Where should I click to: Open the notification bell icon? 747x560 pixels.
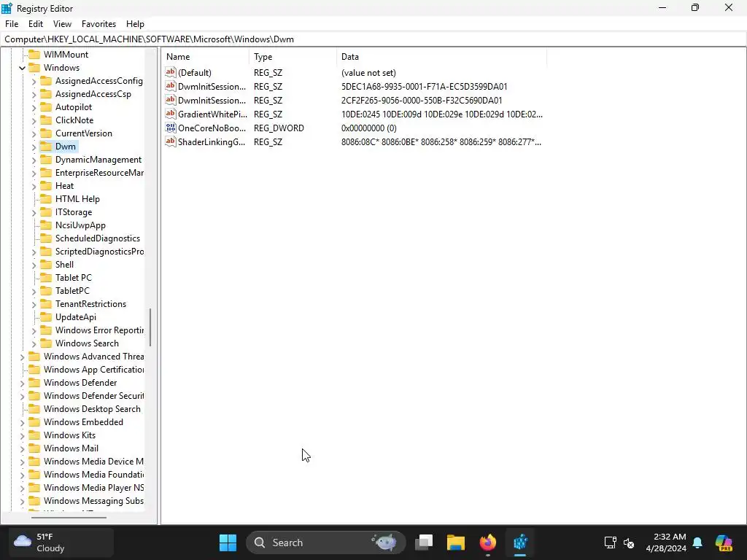point(697,542)
